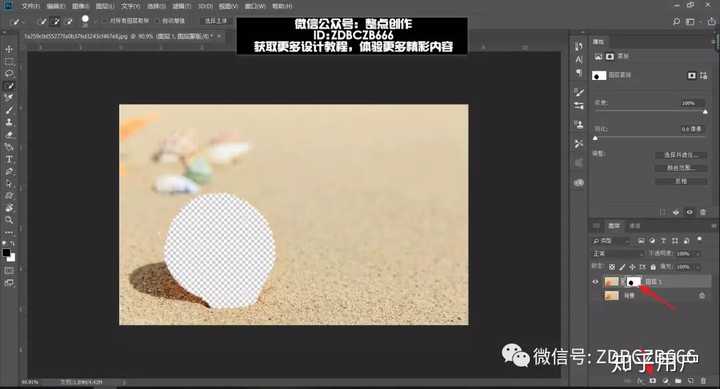The height and width of the screenshot is (389, 720).
Task: Open the Window (窗口) menu
Action: (x=254, y=6)
